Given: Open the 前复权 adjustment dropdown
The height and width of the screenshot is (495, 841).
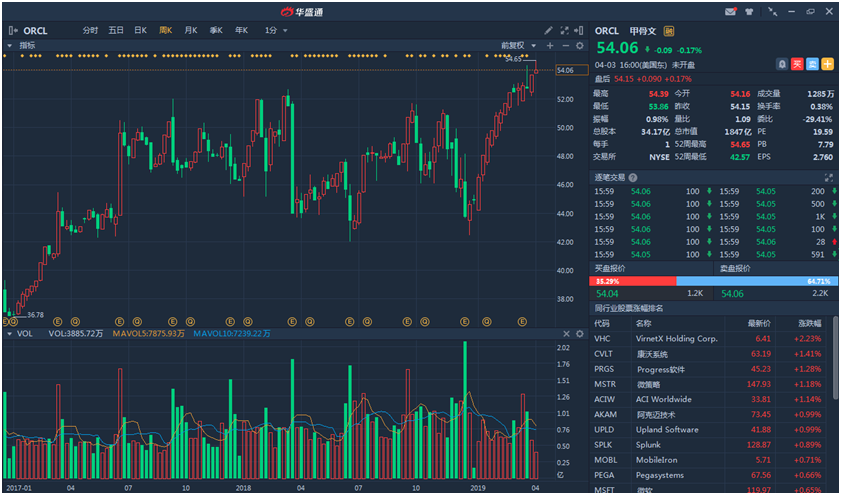Looking at the screenshot, I should coord(517,45).
